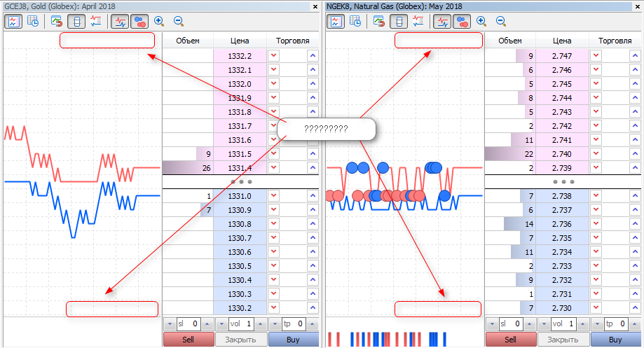The height and width of the screenshot is (348, 644).
Task: Click Торговля column header in Natural Gas window
Action: pyautogui.click(x=615, y=41)
